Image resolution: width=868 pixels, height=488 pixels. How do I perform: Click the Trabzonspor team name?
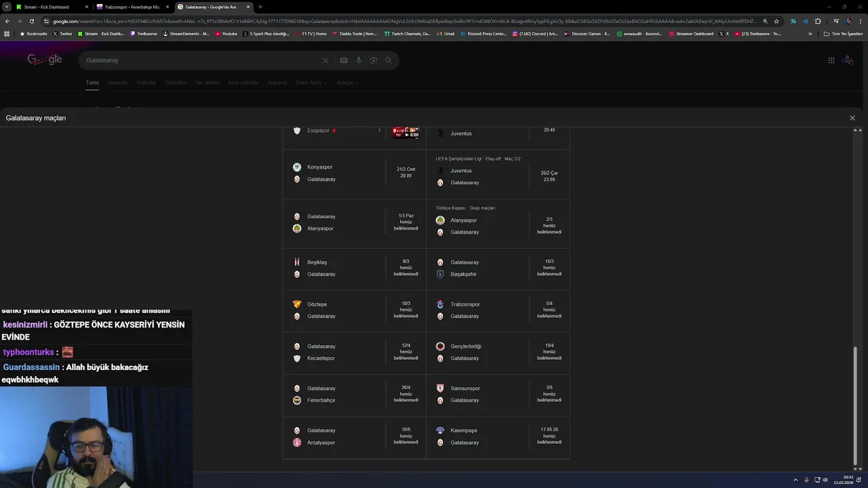pos(465,304)
